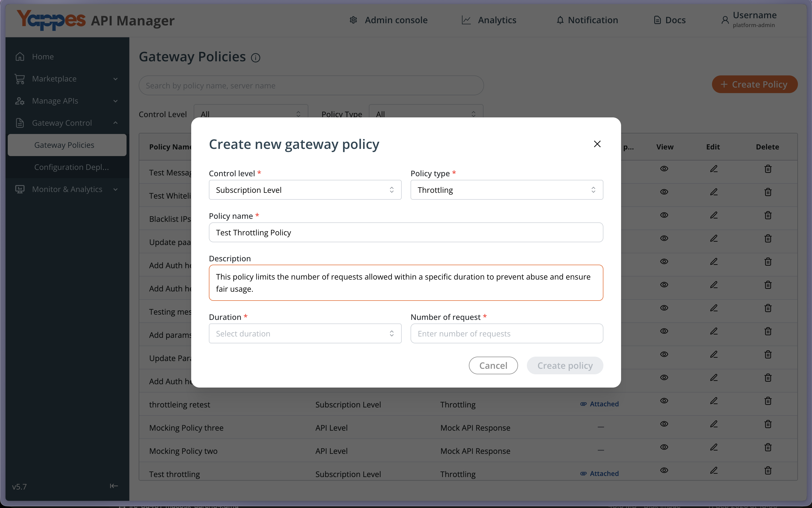Click the Admin console gear icon
This screenshot has height=508, width=812.
click(x=353, y=20)
